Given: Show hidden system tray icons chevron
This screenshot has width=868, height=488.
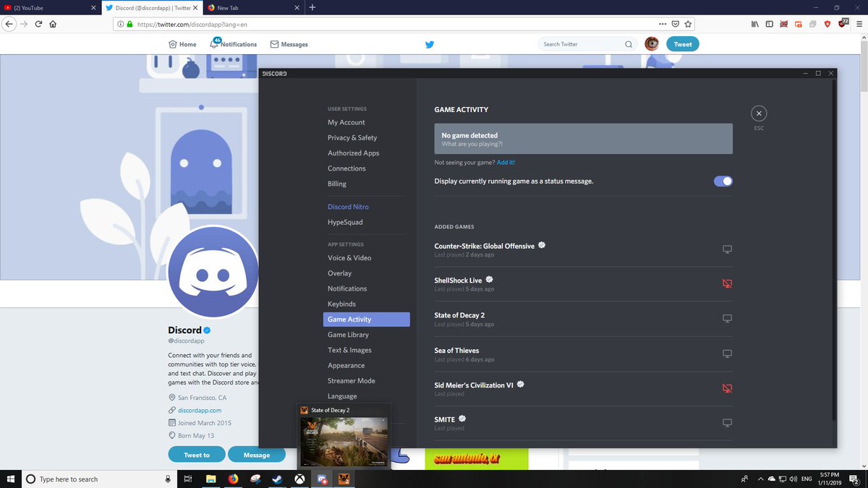Looking at the screenshot, I should [759, 479].
